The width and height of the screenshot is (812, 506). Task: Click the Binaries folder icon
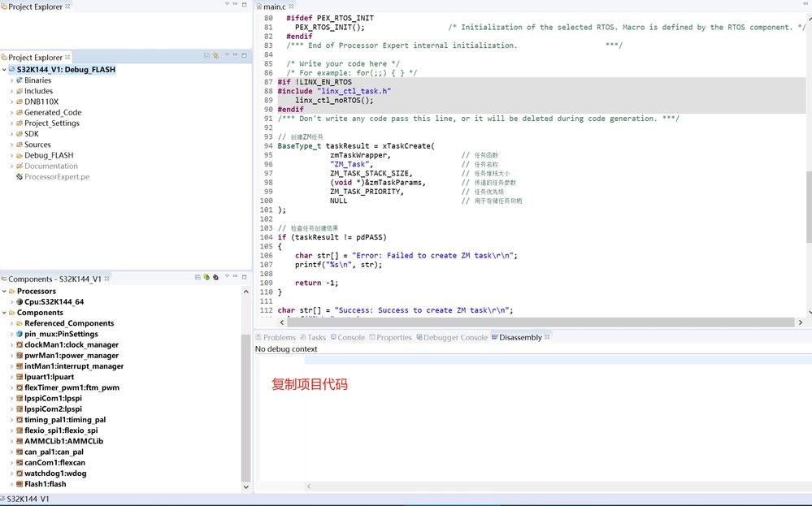tap(20, 80)
